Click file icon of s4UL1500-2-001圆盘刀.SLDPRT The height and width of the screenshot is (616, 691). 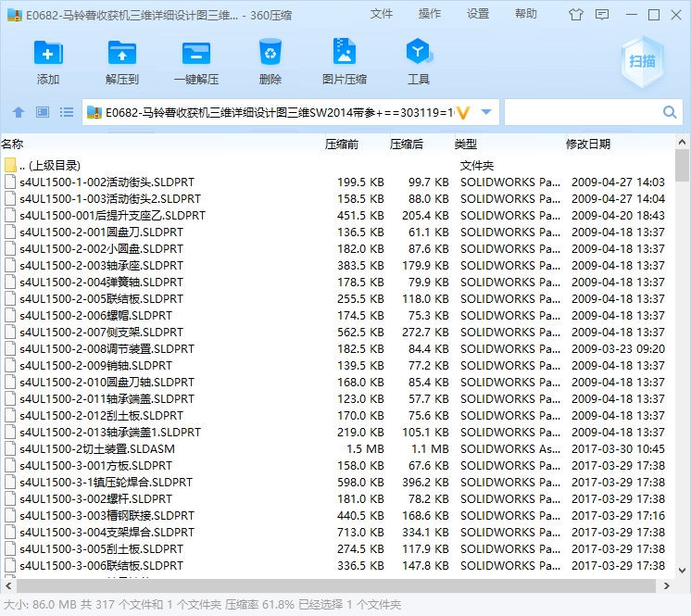(10, 233)
